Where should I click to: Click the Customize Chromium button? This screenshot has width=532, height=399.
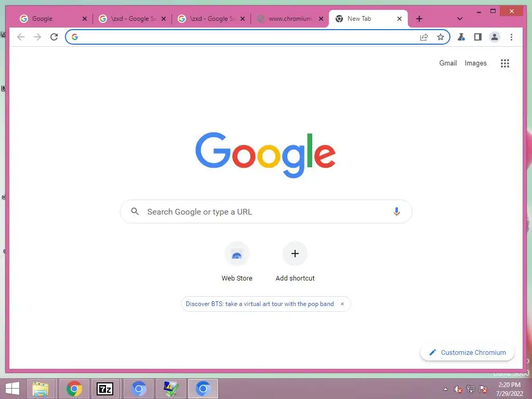(x=467, y=353)
